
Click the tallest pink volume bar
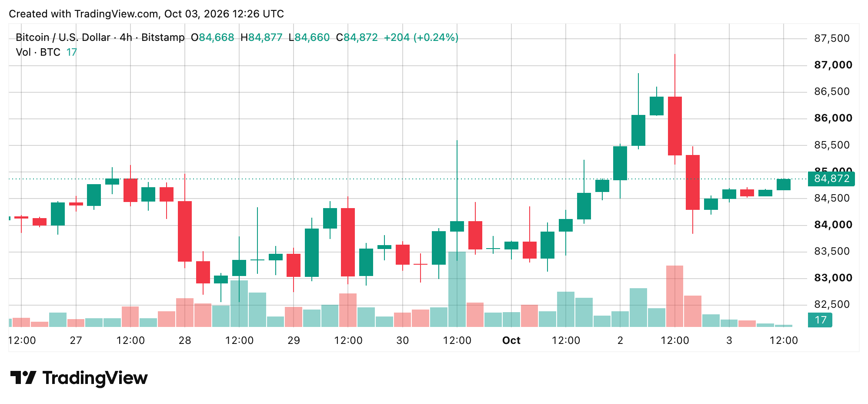point(675,296)
